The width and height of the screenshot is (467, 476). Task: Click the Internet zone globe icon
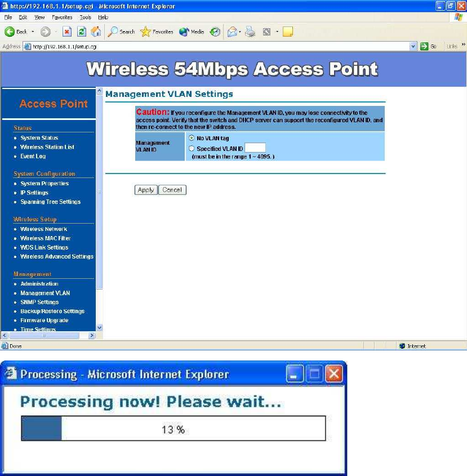click(402, 346)
